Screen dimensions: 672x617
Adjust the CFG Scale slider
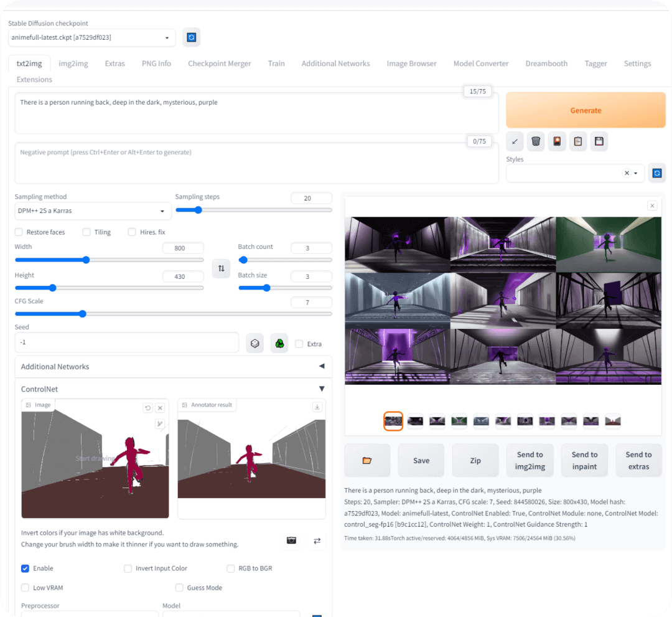[83, 314]
